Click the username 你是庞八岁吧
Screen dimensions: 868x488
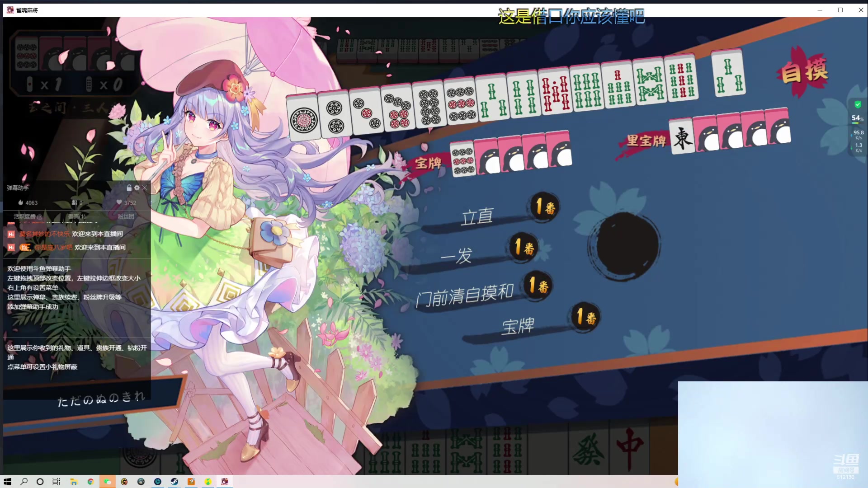[x=53, y=248]
